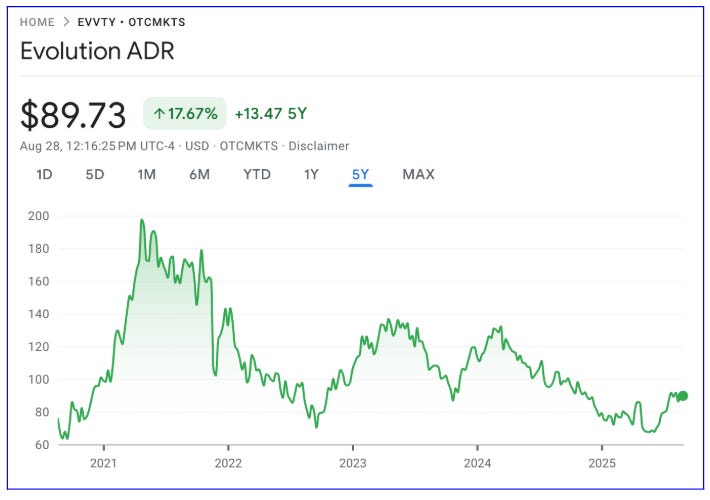Click the Evolution ADR title
710x500 pixels.
97,51
